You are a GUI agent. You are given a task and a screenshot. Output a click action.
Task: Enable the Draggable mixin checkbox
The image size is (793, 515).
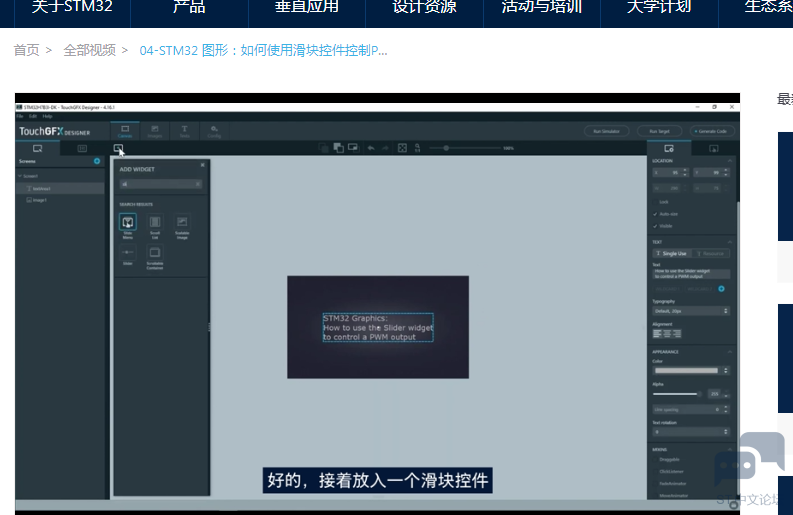click(655, 460)
